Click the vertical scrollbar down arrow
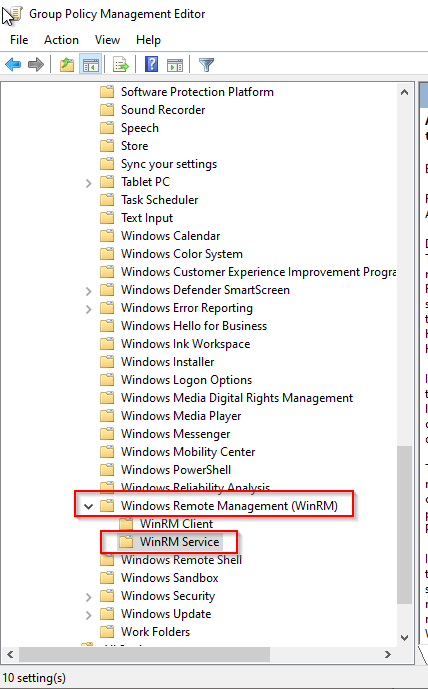Screen dimensions: 428x689 click(x=405, y=638)
